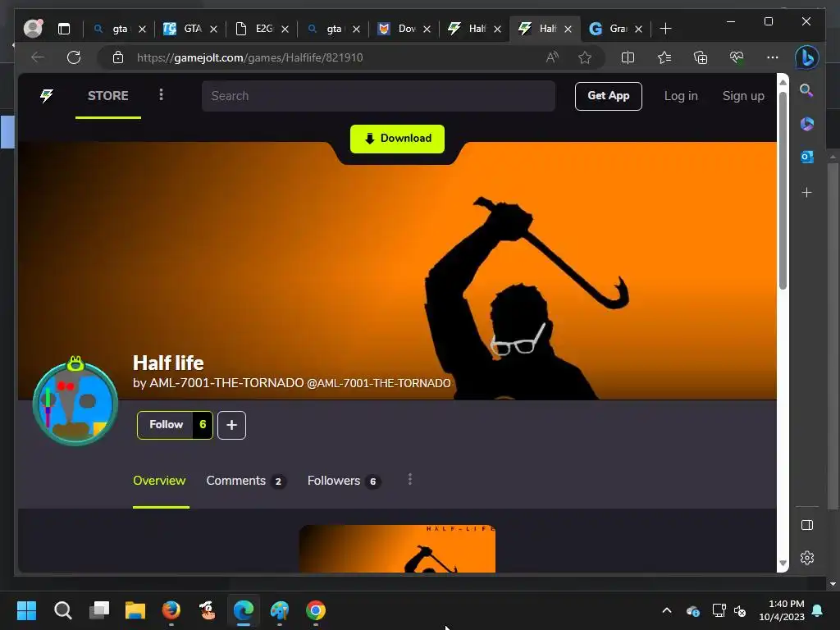Screen dimensions: 840x630
Task: Open Google Chrome from taskbar
Action: pyautogui.click(x=316, y=610)
